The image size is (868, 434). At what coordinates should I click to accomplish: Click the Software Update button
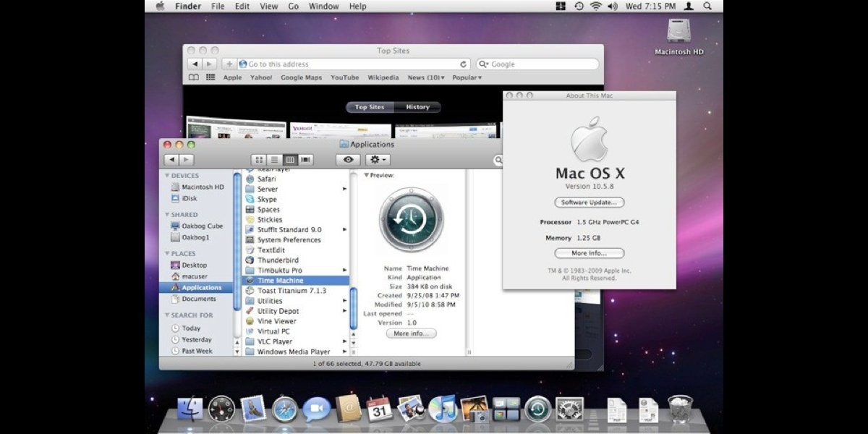click(589, 203)
